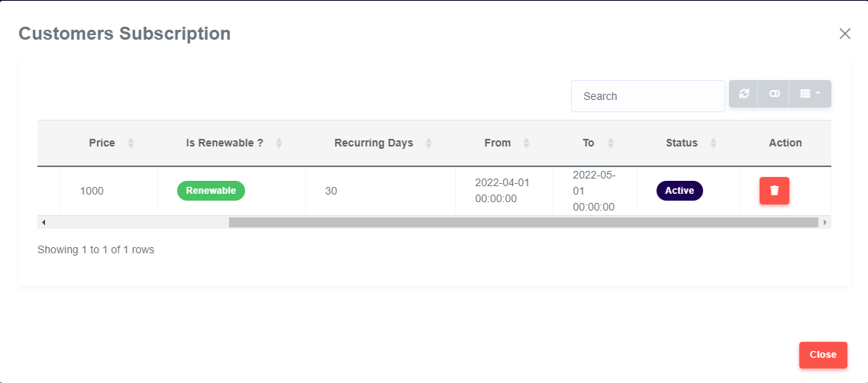Click the horizontal scrollbar right arrow
This screenshot has height=383, width=868.
coord(824,222)
